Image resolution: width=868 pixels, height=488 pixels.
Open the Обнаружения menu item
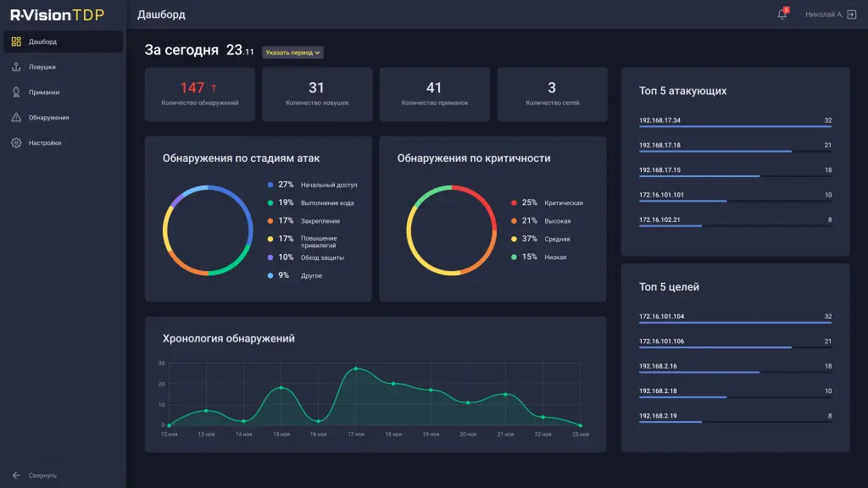48,118
